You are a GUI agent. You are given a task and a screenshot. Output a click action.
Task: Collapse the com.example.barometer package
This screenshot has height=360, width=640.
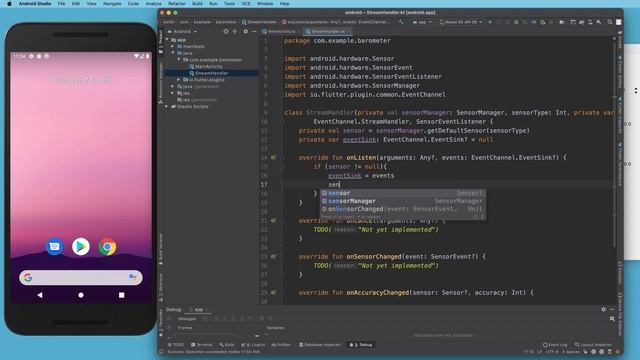click(x=179, y=60)
